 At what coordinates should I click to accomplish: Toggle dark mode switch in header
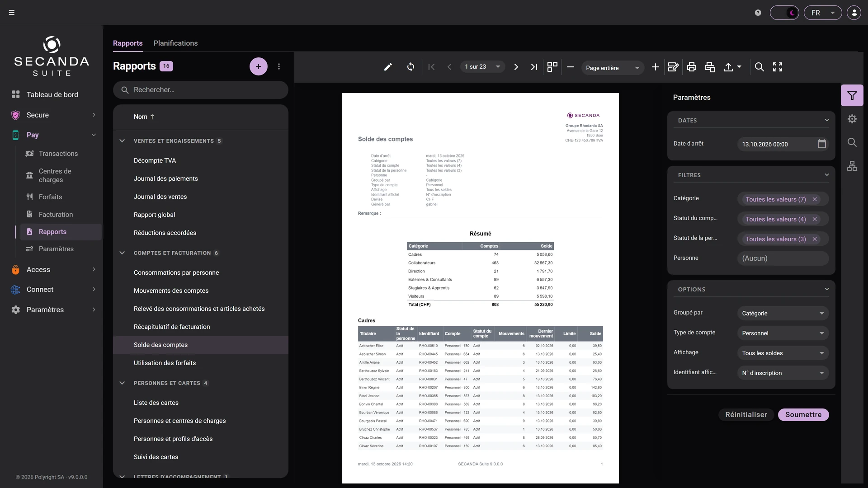[x=784, y=13]
